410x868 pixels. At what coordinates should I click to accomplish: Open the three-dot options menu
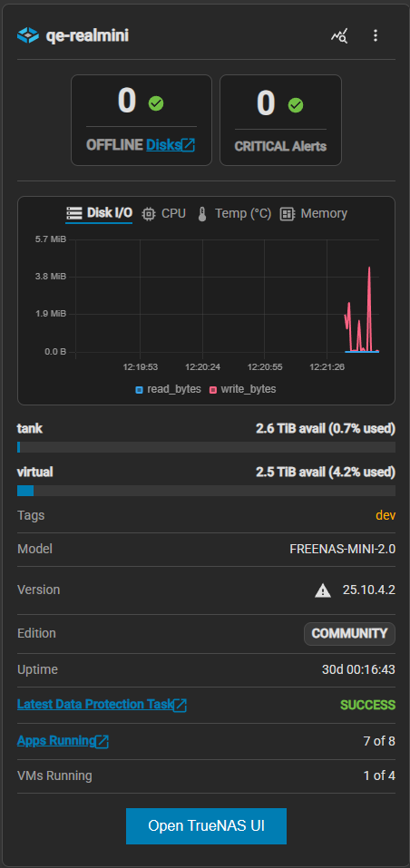coord(376,36)
